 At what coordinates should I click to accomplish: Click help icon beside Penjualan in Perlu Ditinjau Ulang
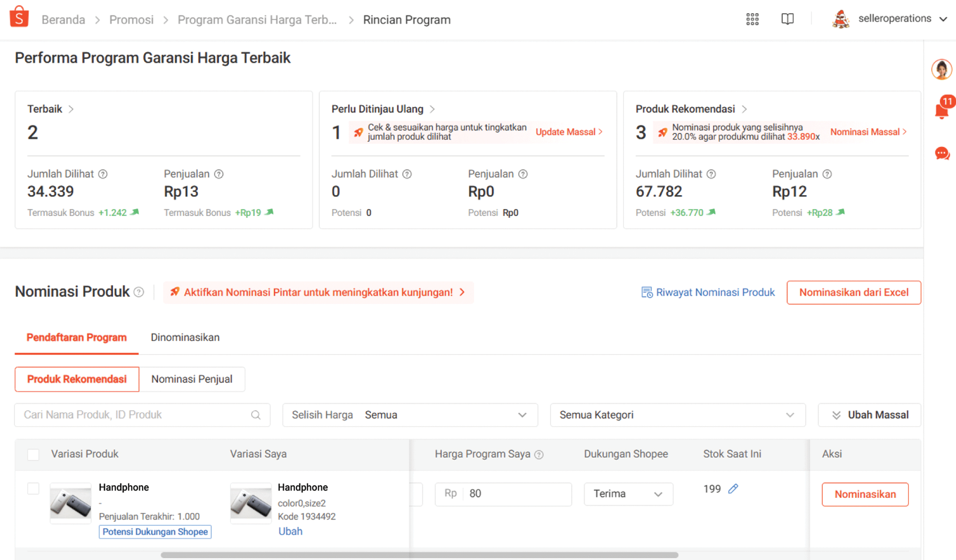tap(523, 174)
